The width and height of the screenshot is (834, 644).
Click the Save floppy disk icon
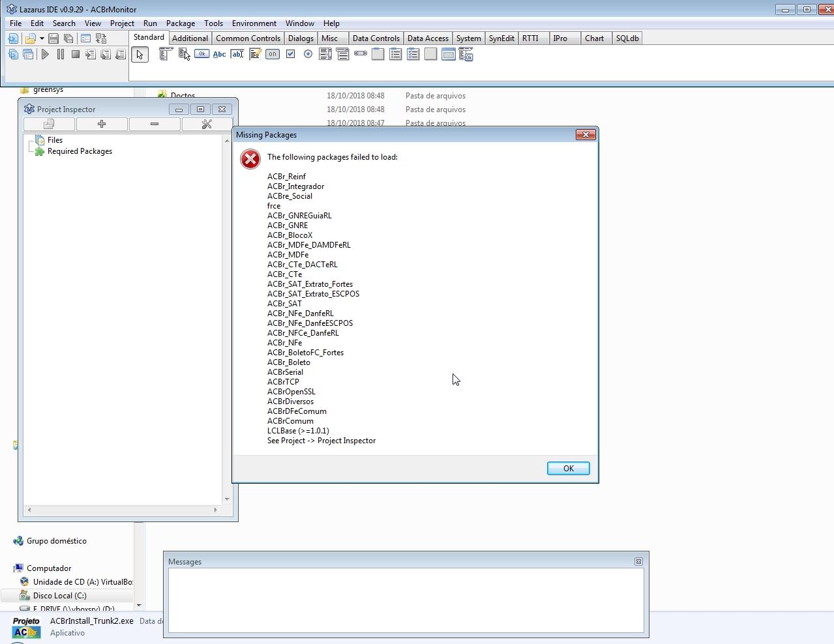[x=53, y=38]
